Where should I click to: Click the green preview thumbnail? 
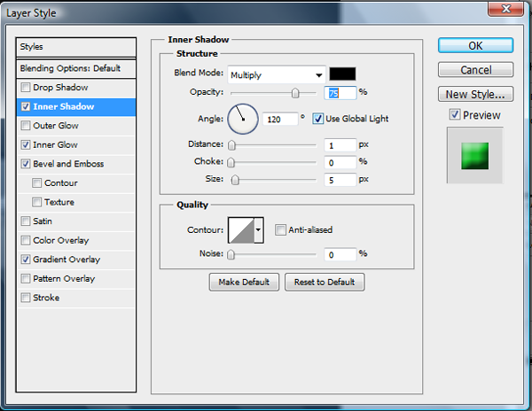(474, 156)
